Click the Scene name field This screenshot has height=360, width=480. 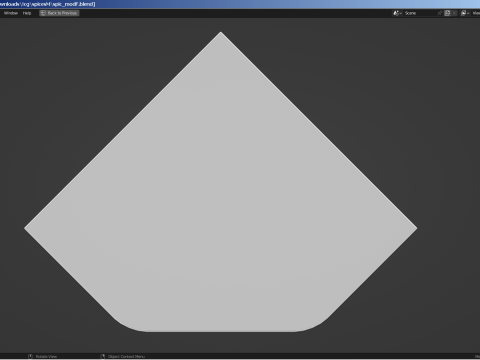pyautogui.click(x=419, y=13)
